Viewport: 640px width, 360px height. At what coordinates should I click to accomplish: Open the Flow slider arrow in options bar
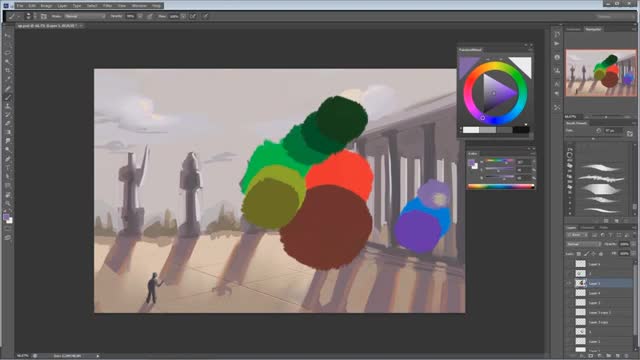coord(183,16)
